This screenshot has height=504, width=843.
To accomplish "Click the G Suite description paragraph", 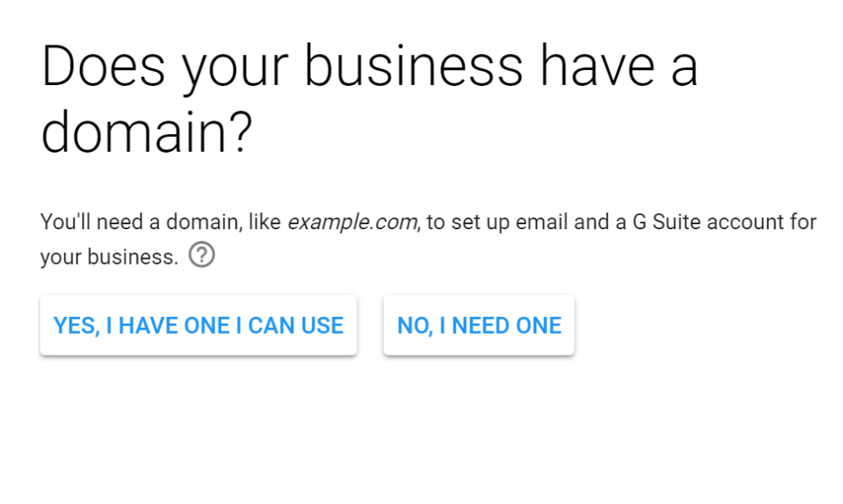I will pos(428,222).
